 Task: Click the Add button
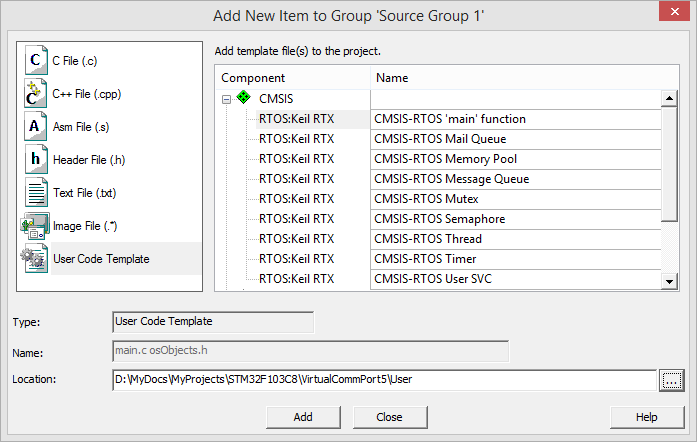click(303, 416)
